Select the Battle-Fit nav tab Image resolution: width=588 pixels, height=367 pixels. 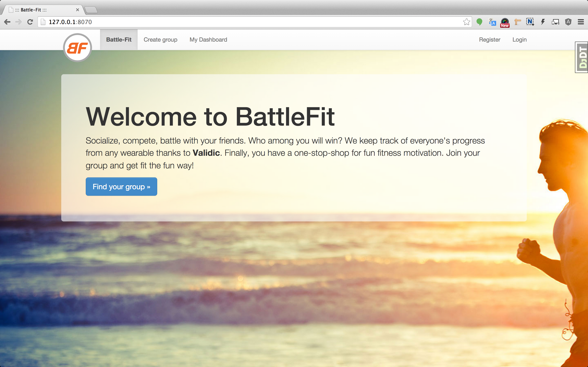click(119, 40)
